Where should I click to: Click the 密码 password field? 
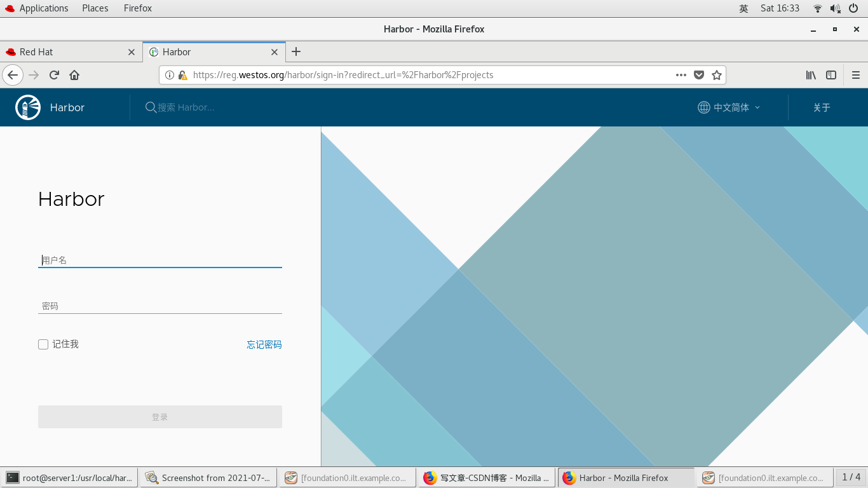(160, 306)
